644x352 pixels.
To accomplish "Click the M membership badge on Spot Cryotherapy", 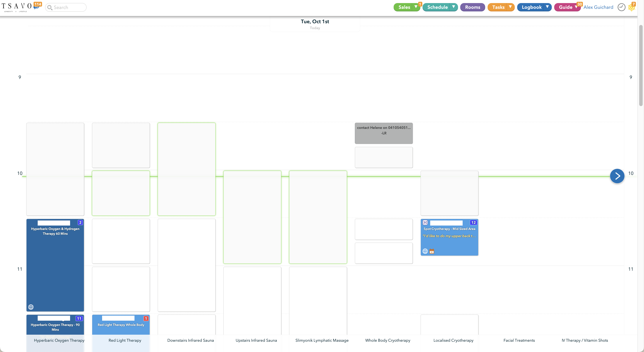I will click(x=425, y=222).
